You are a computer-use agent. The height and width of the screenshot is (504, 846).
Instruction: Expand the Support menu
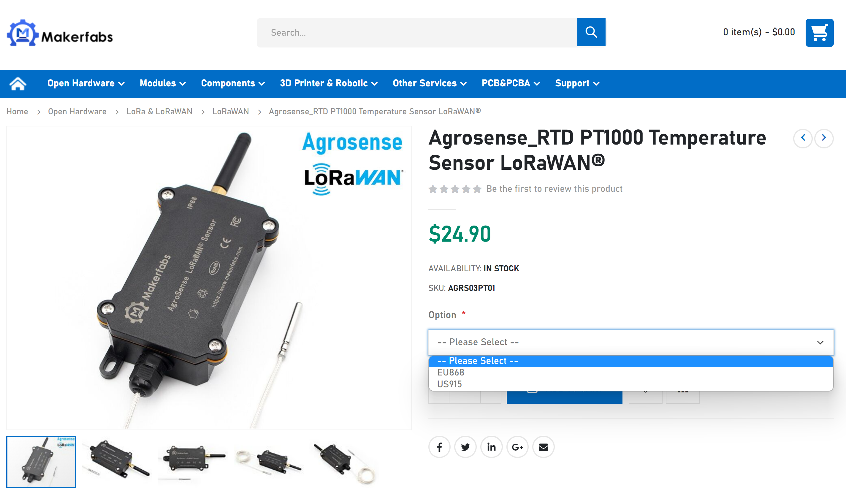coord(577,83)
